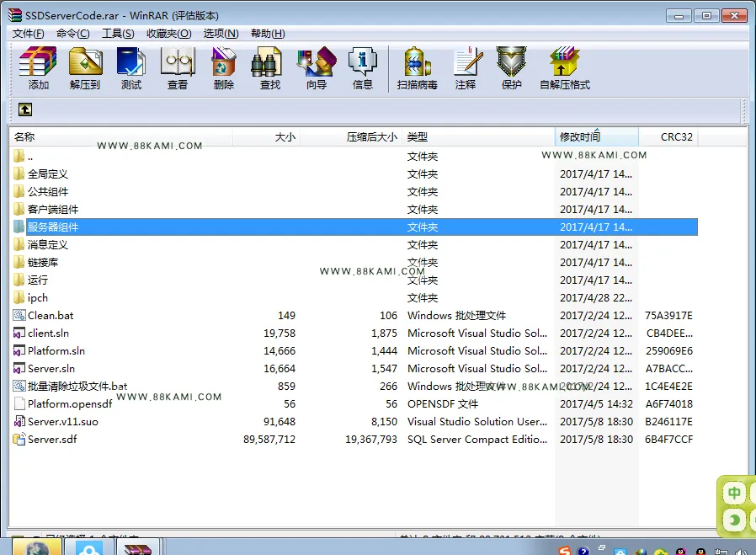Sort by 大小 column header
The width and height of the screenshot is (756, 555).
tap(267, 137)
